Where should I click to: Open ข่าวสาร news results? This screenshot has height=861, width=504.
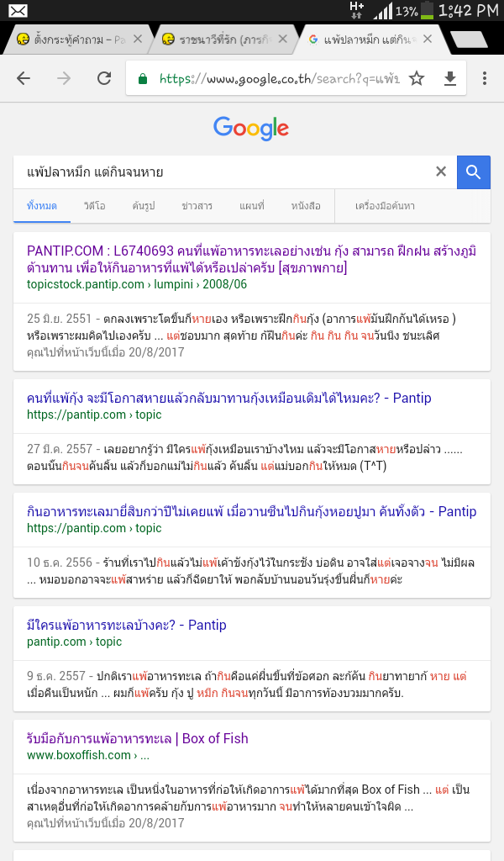[x=197, y=206]
